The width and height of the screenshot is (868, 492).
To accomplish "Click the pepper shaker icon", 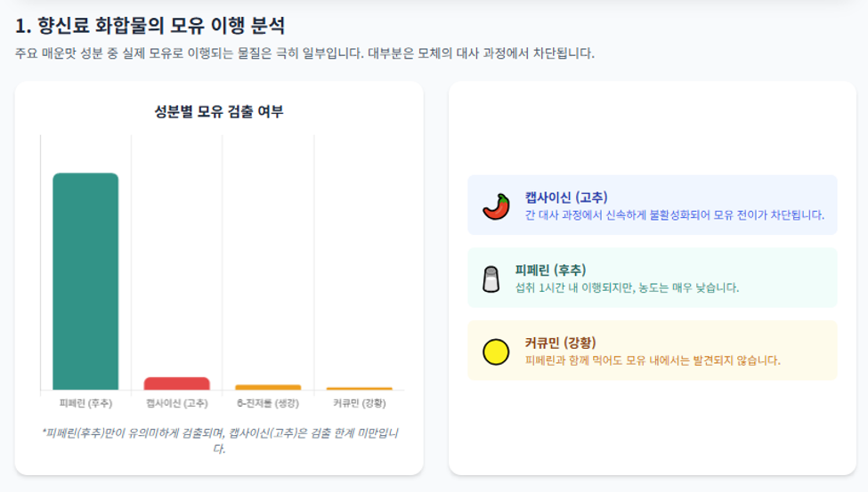I will click(491, 279).
